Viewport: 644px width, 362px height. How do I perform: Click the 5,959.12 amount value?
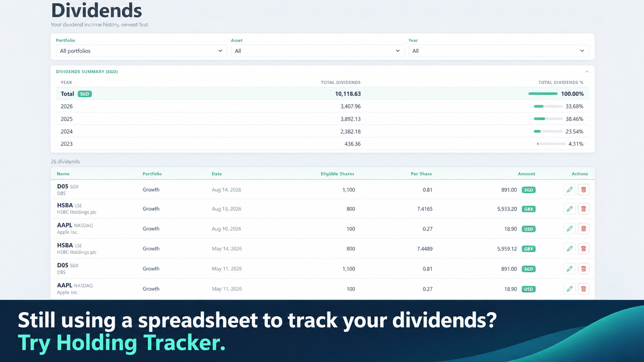tap(507, 249)
